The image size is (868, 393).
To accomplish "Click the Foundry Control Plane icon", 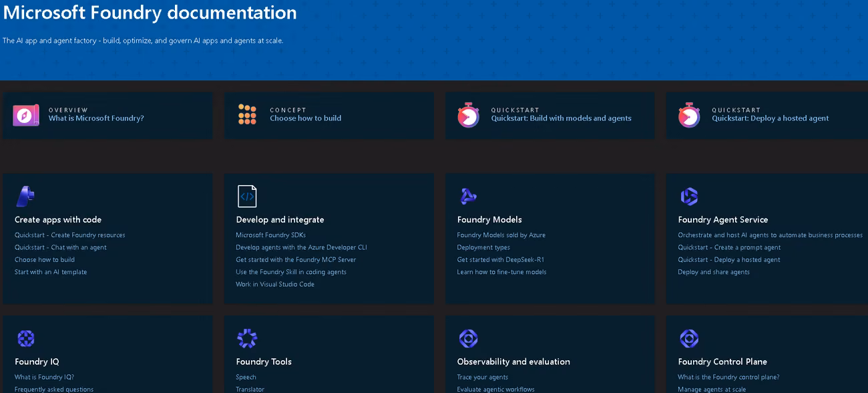I will 688,338.
